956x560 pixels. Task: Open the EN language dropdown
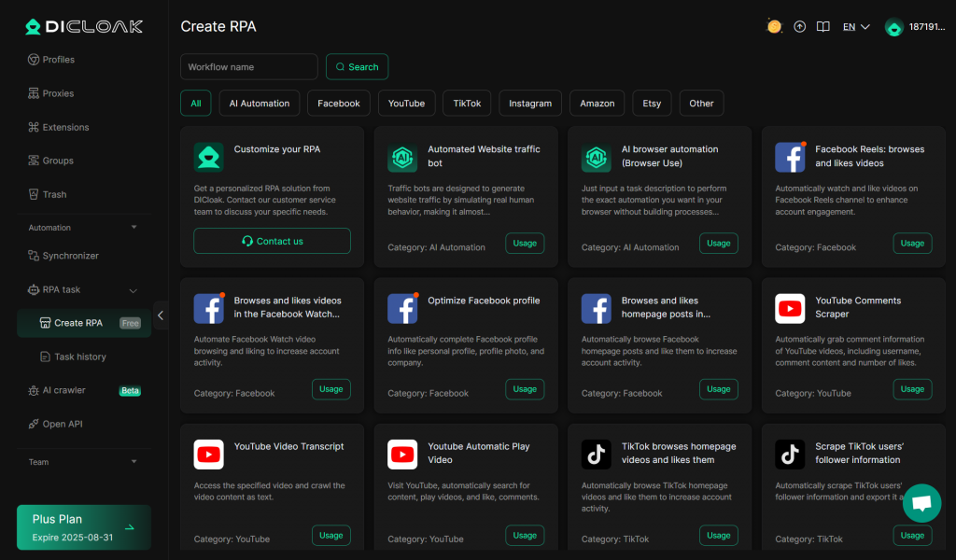pos(856,27)
